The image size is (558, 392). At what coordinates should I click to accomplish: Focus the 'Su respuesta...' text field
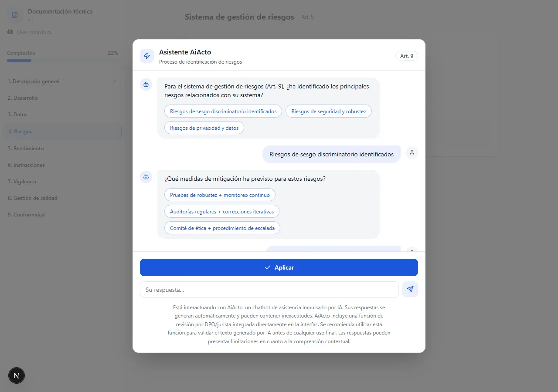coord(269,290)
